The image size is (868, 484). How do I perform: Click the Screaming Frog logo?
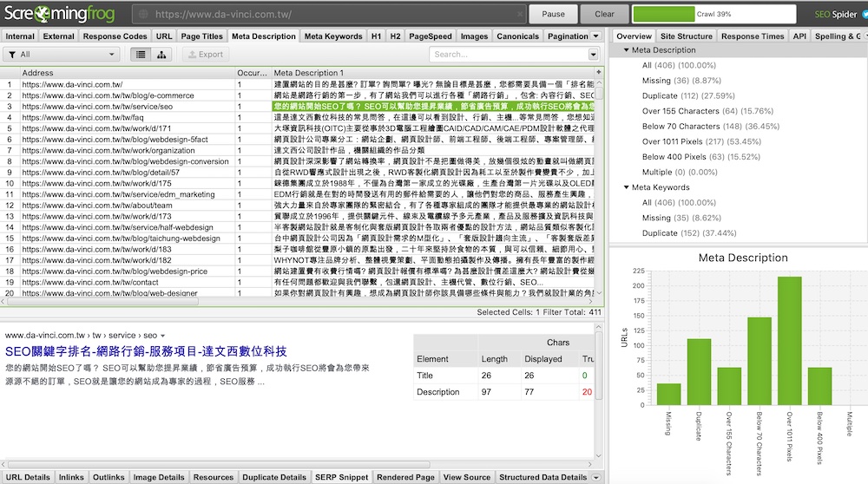(59, 13)
